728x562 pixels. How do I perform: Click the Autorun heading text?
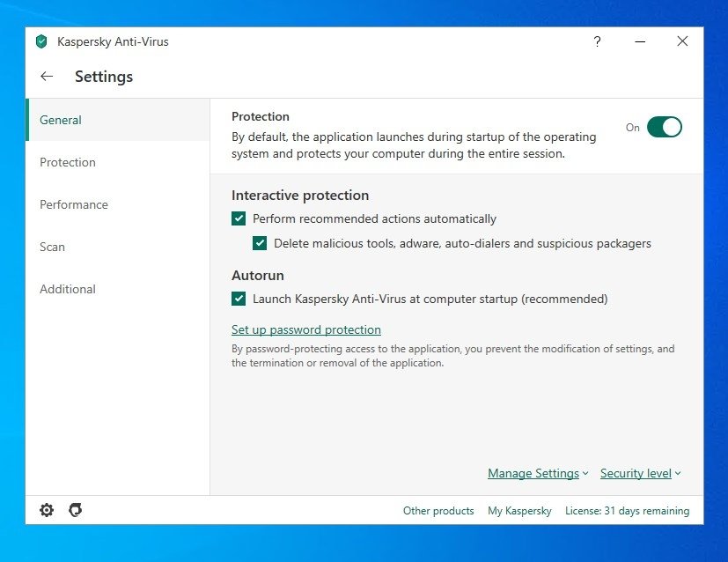coord(258,276)
